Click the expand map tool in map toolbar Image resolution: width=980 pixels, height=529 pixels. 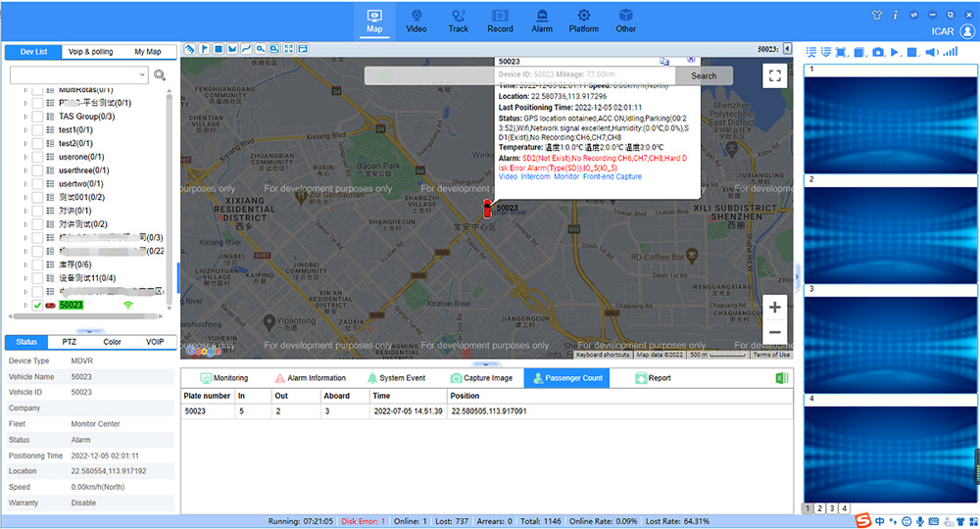coord(289,49)
